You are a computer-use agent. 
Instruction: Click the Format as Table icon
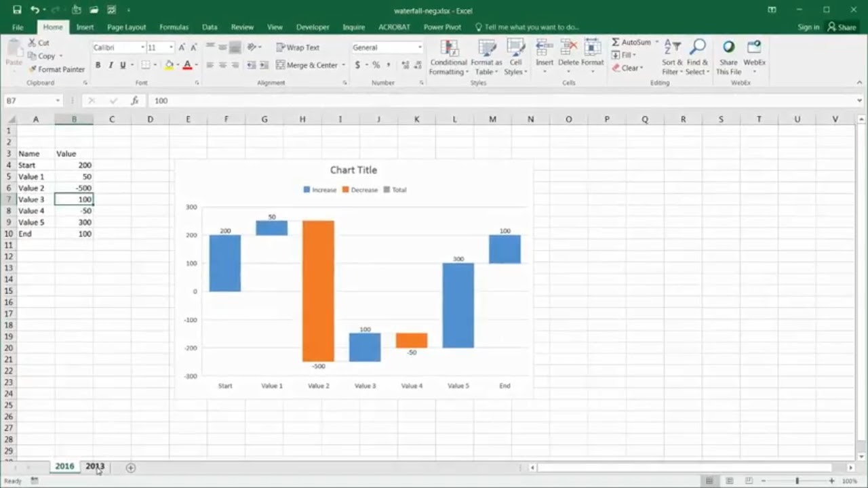coord(487,47)
